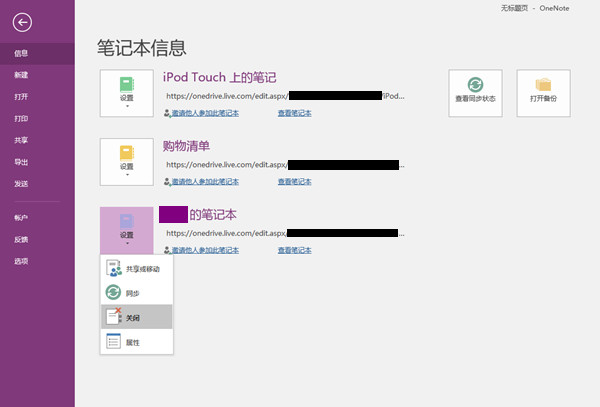Click 打开备份 open backup button
The height and width of the screenshot is (407, 600).
(x=543, y=93)
